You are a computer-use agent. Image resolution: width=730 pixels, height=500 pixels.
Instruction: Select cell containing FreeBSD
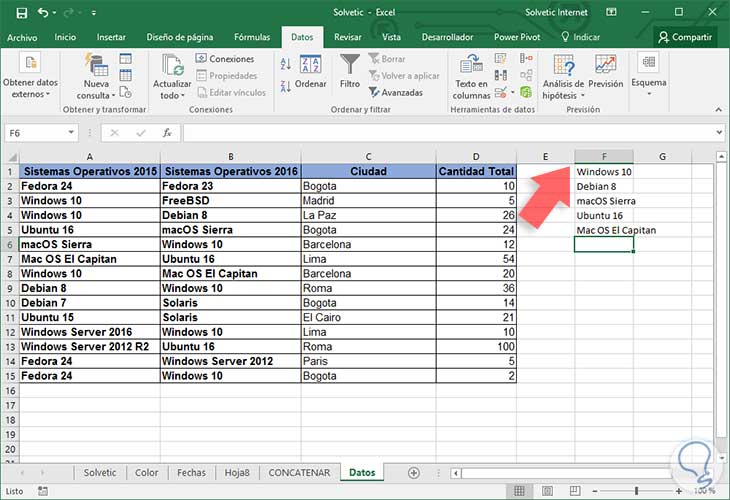click(230, 201)
